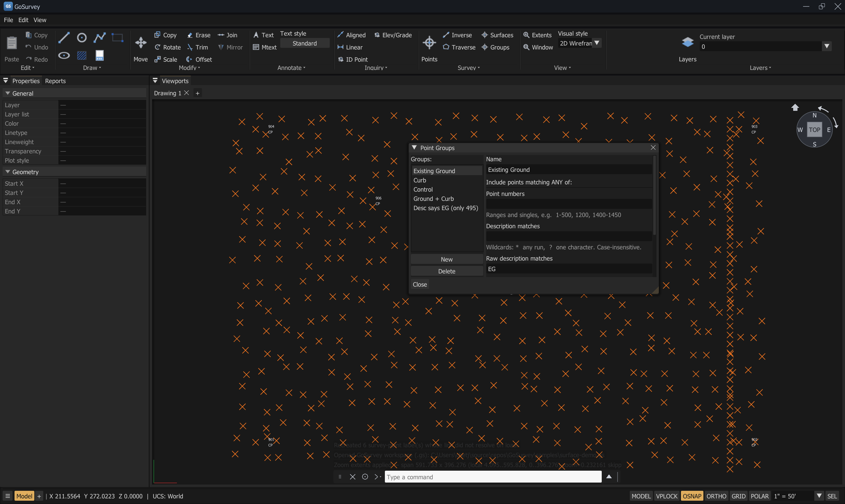Open the Current layer dropdown
Image resolution: width=845 pixels, height=504 pixels.
pos(826,46)
